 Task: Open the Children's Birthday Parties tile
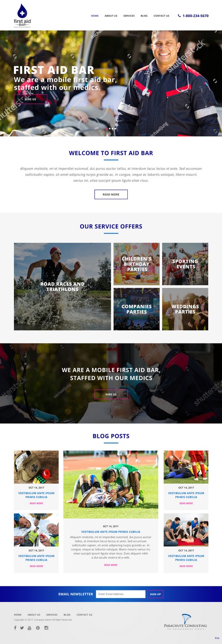137,264
